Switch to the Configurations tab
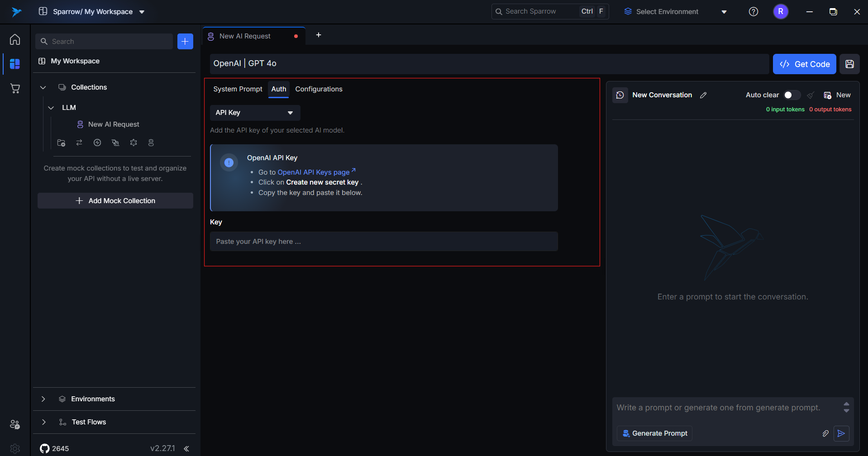The height and width of the screenshot is (456, 868). tap(319, 89)
